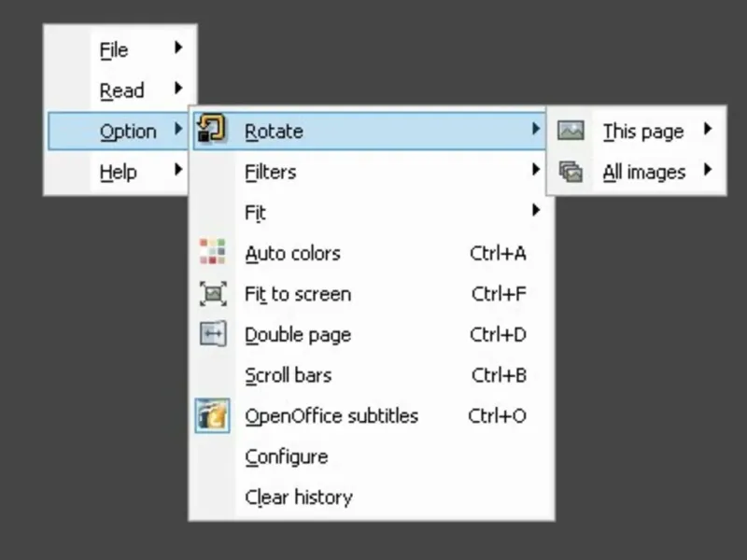Toggle Double page mode label

(x=298, y=334)
